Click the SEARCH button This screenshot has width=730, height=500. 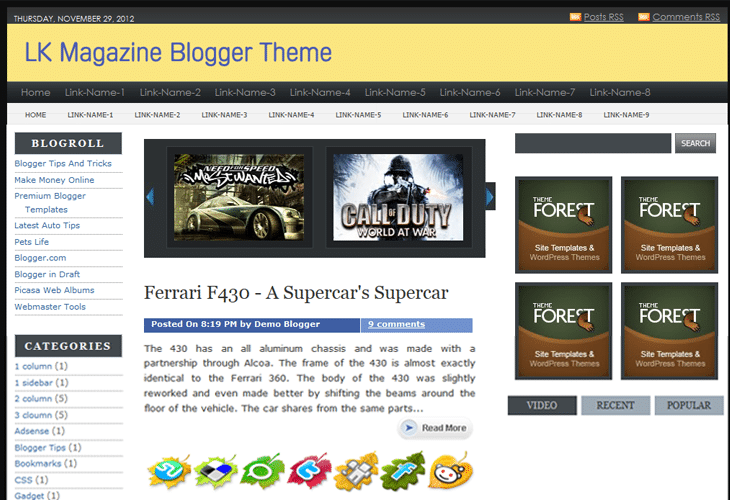click(696, 143)
